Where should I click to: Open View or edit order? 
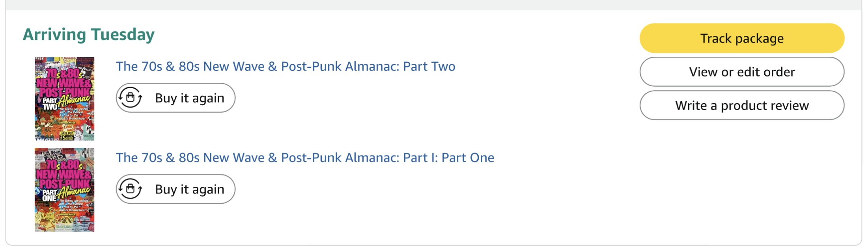(741, 72)
